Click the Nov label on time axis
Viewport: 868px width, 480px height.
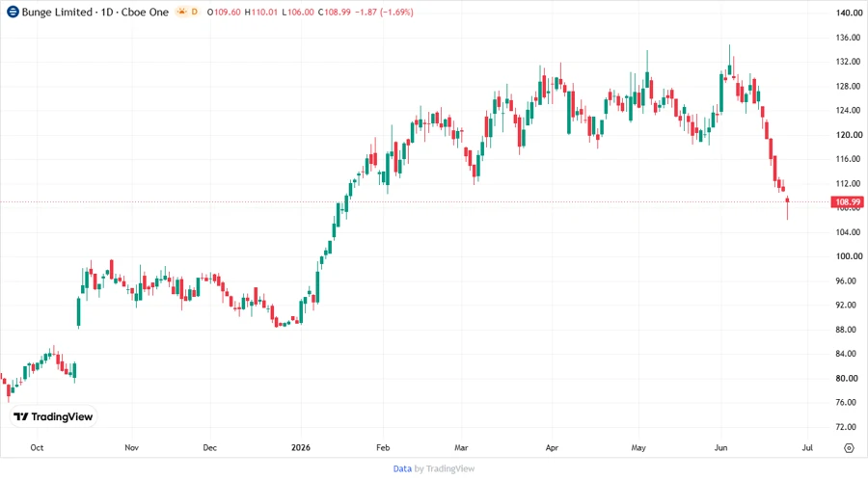[131, 447]
